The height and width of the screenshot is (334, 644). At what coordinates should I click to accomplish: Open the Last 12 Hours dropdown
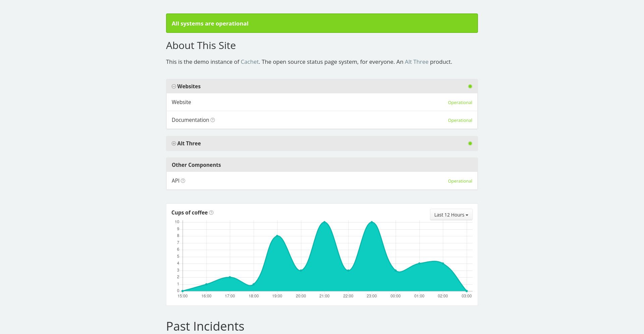click(x=451, y=215)
